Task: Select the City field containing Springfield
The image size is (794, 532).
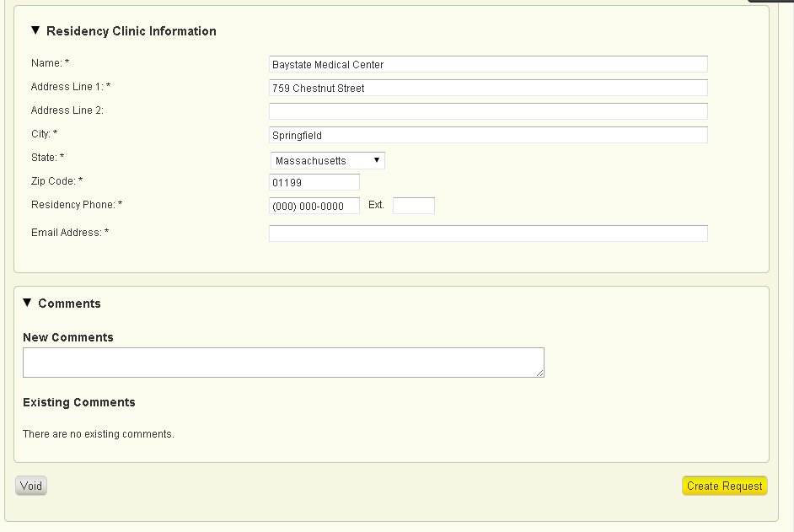Action: [488, 135]
